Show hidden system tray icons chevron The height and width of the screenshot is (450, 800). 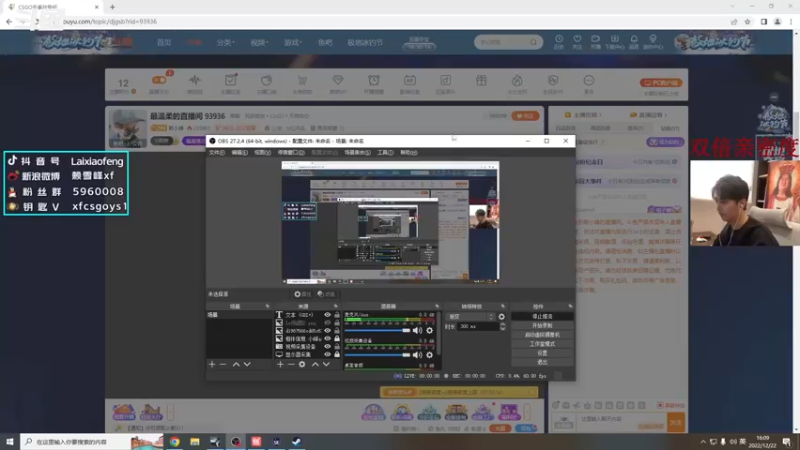click(703, 442)
